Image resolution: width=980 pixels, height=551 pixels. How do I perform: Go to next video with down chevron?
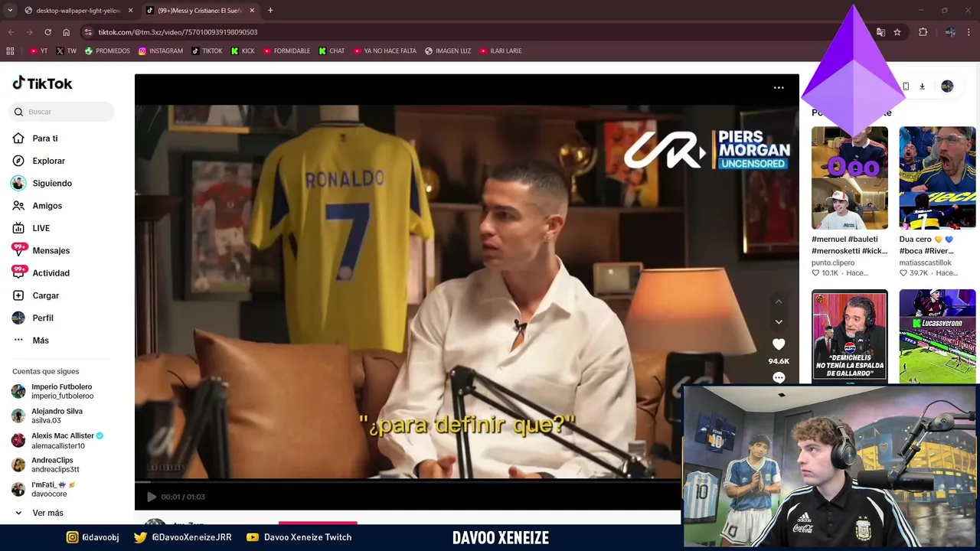tap(779, 322)
